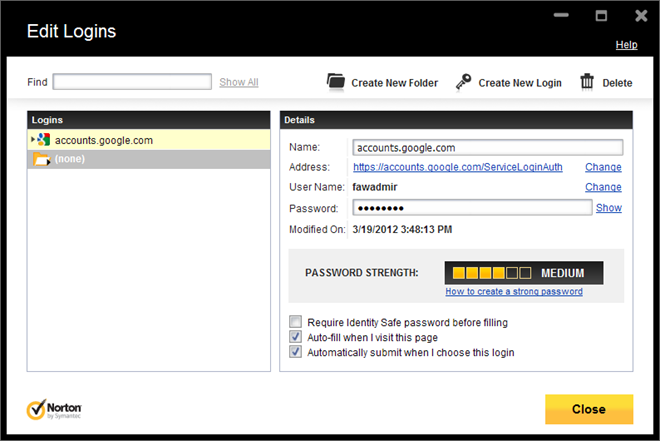Click the MEDIUM strength label
Image resolution: width=660 pixels, height=441 pixels.
click(562, 273)
